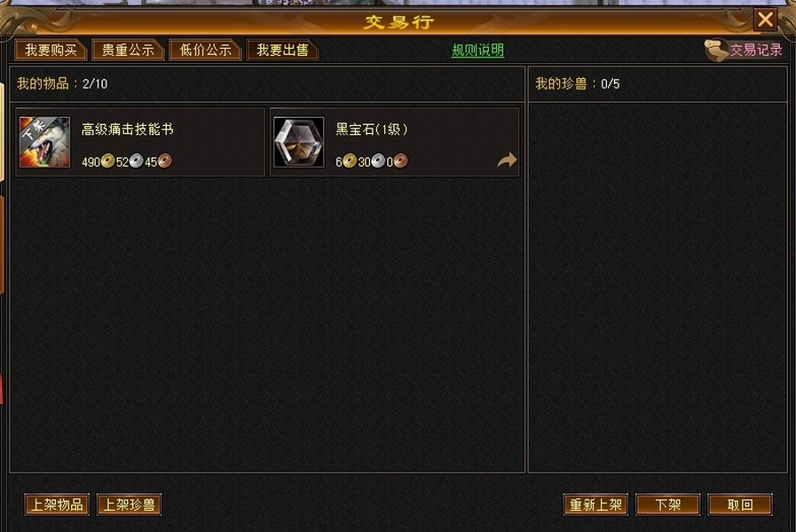Select the 高级痛击技能书 listing name
The height and width of the screenshot is (532, 796).
click(128, 129)
